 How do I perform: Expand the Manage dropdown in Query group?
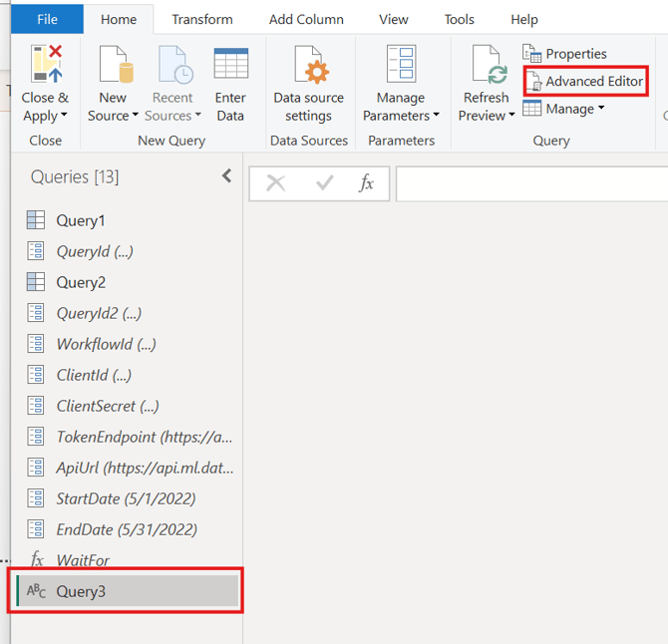coord(564,109)
